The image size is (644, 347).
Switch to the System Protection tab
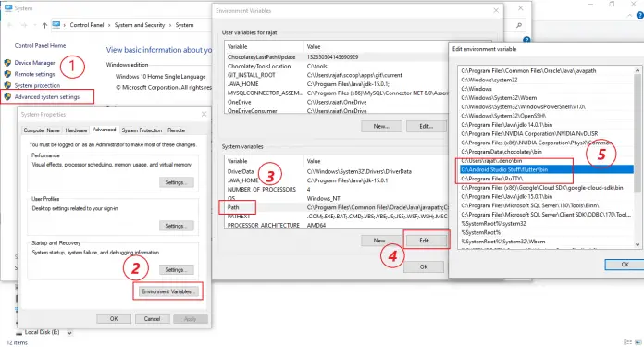click(142, 130)
